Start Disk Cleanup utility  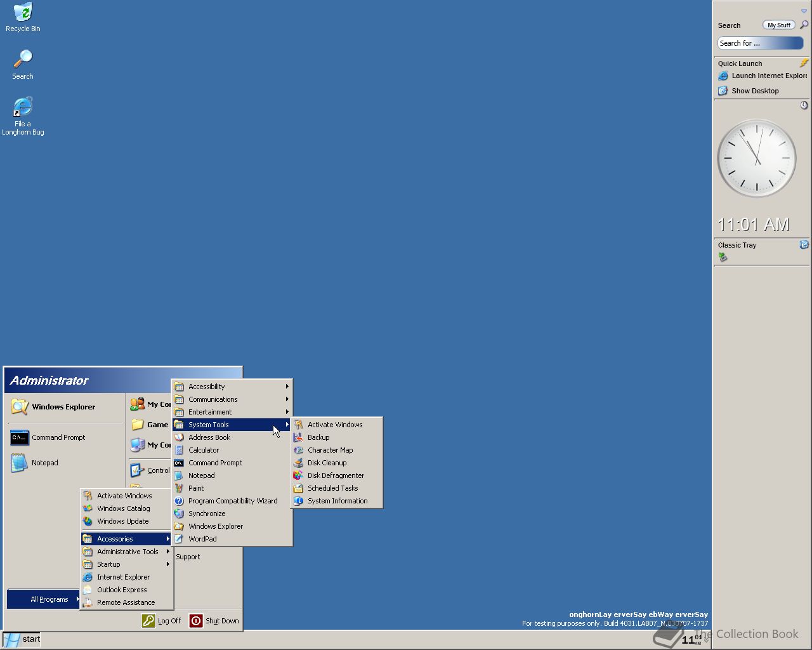pos(337,463)
